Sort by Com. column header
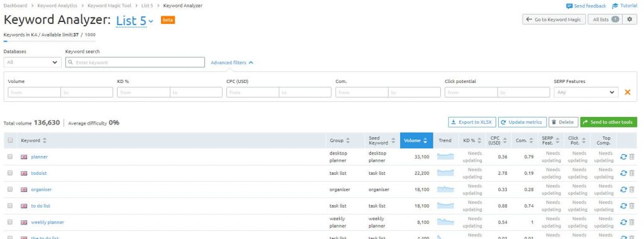 [524, 140]
